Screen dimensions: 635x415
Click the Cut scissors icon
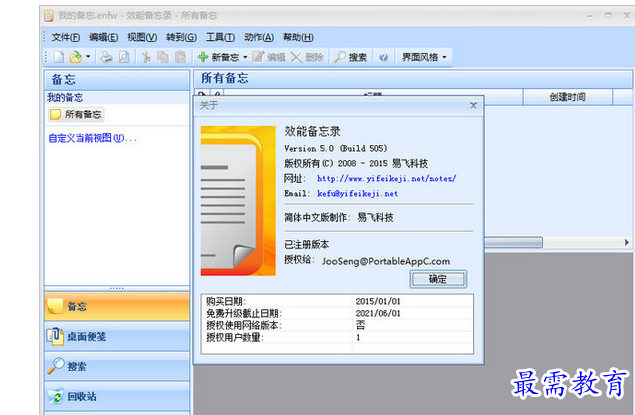146,57
